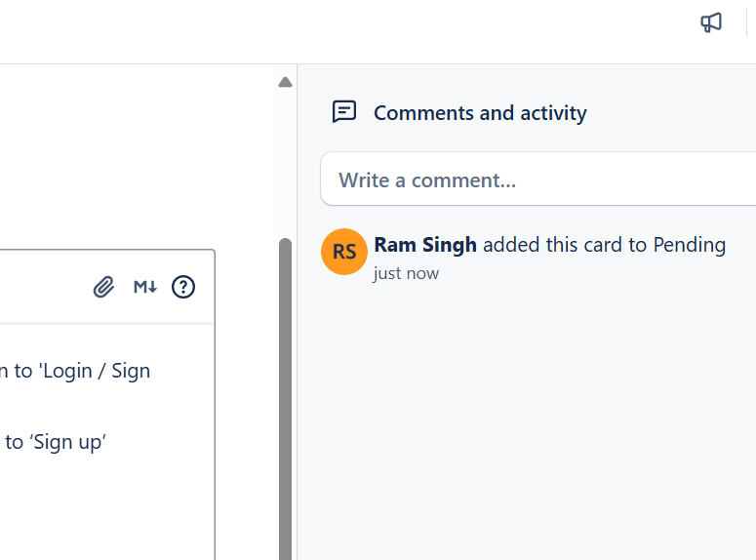Click the 'Login / Sign' description line
The width and height of the screenshot is (756, 560).
pos(78,371)
